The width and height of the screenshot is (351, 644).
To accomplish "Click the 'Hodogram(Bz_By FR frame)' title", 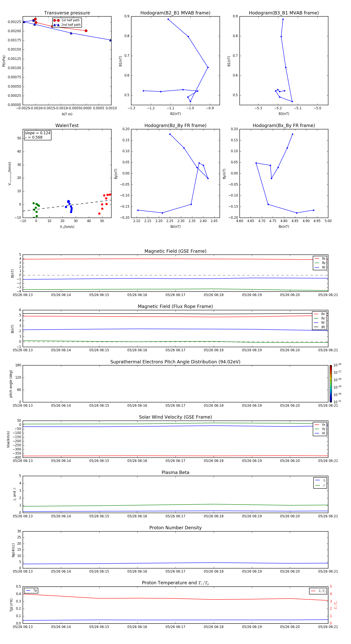I will tap(175, 125).
